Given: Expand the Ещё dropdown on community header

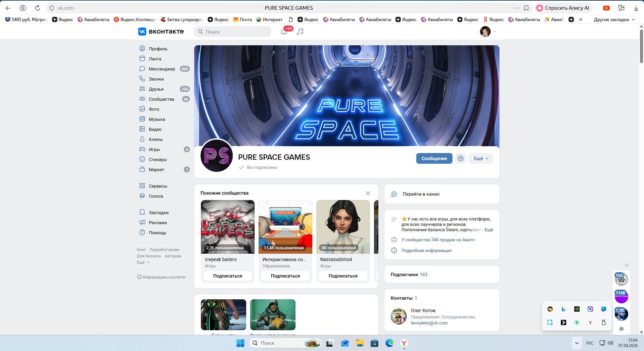Looking at the screenshot, I should coord(481,158).
